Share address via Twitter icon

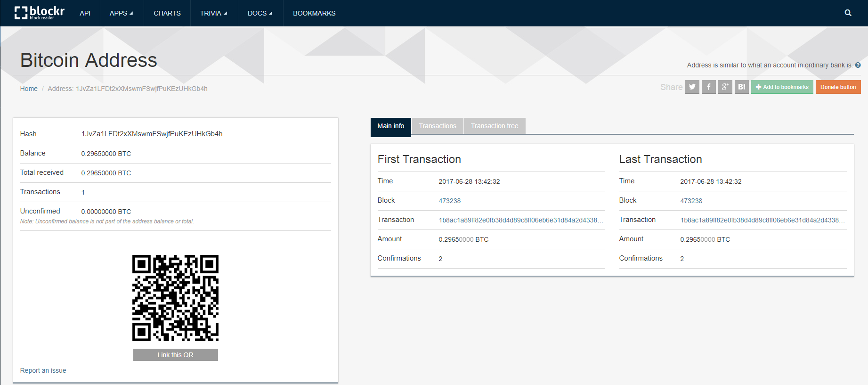pos(692,87)
